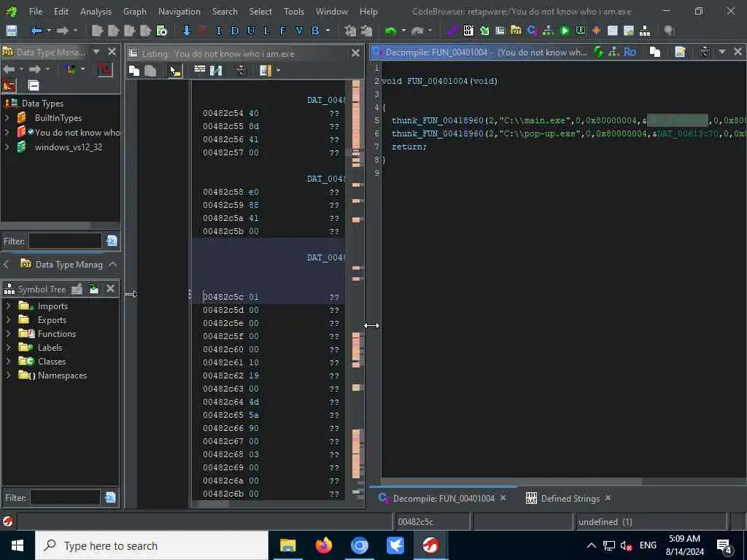Open the Bookmark navigation type dropdown arrow

point(328,31)
